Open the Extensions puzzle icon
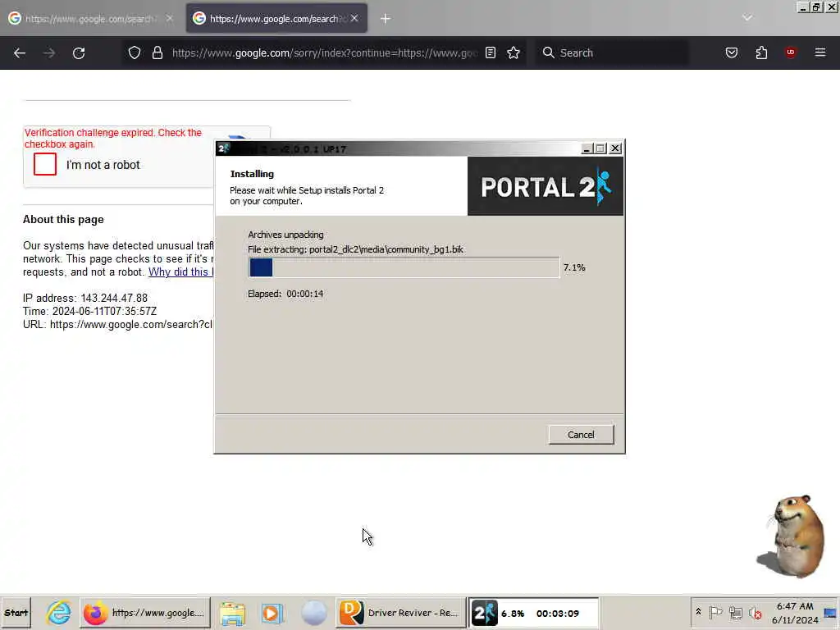The width and height of the screenshot is (840, 630). [x=761, y=52]
